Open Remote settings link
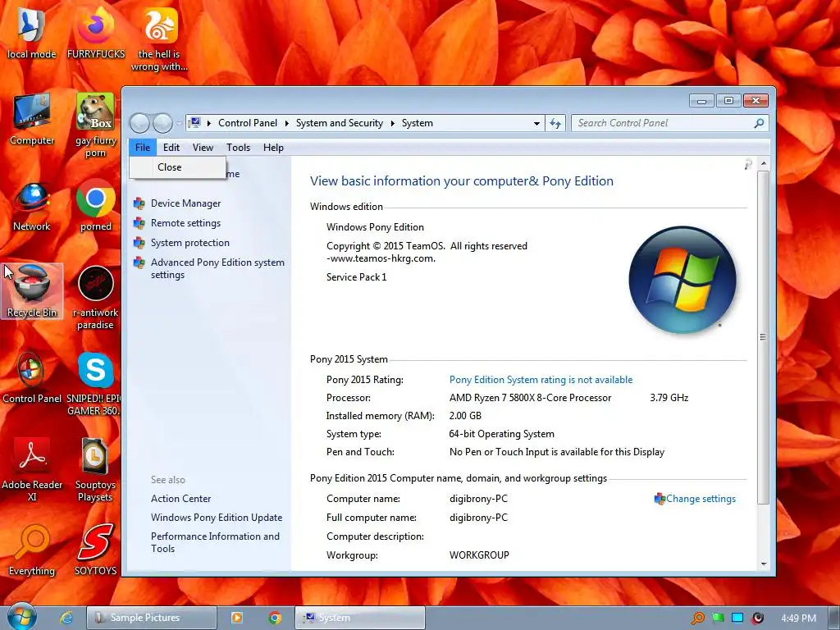 point(186,223)
